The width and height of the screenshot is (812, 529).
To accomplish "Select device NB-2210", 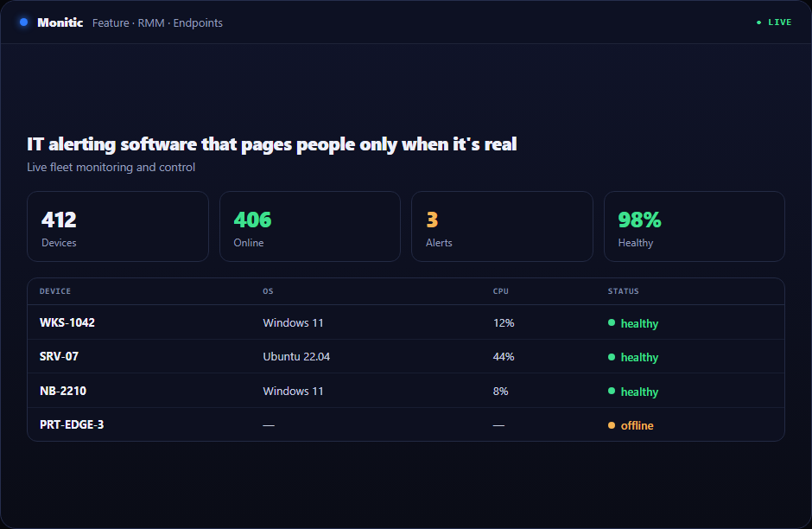I will tap(63, 392).
